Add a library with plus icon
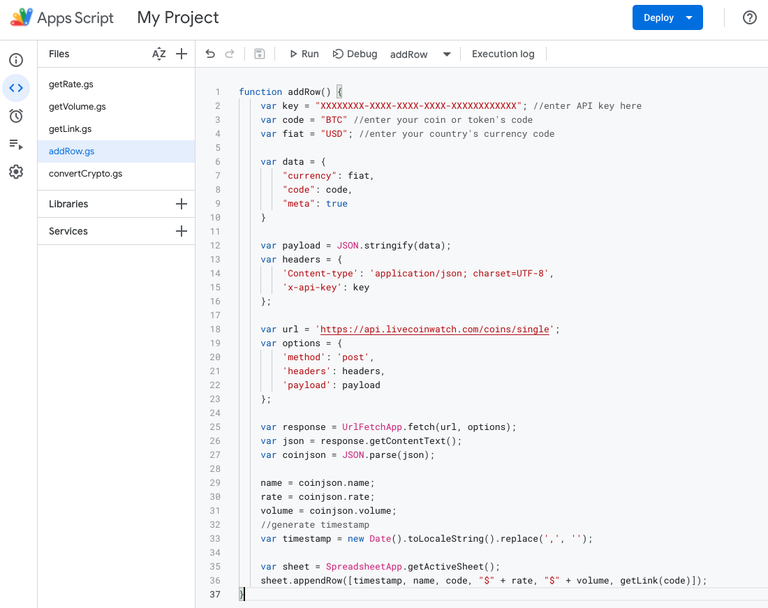The height and width of the screenshot is (608, 768). point(181,204)
